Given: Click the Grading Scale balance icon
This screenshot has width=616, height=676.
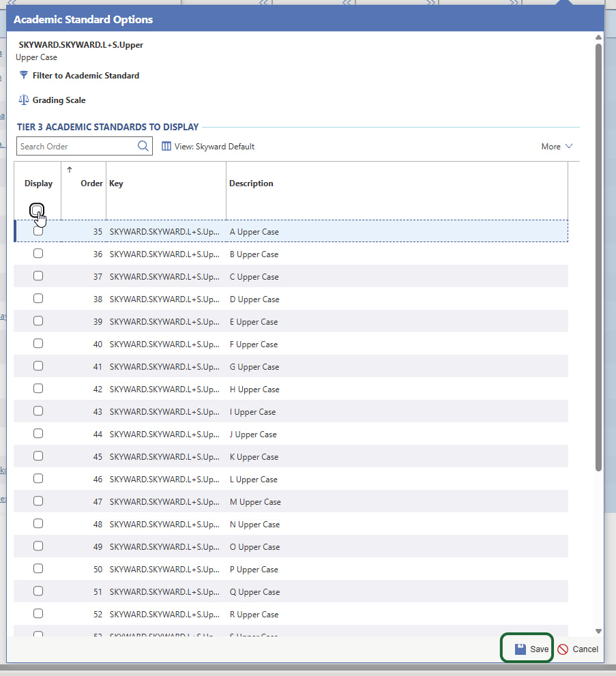Looking at the screenshot, I should pos(23,100).
